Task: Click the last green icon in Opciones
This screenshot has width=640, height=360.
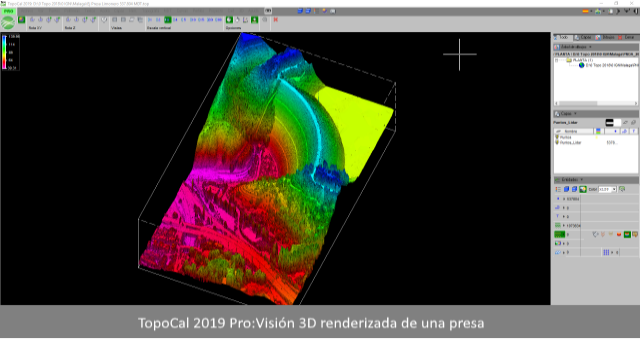Action: 255,20
